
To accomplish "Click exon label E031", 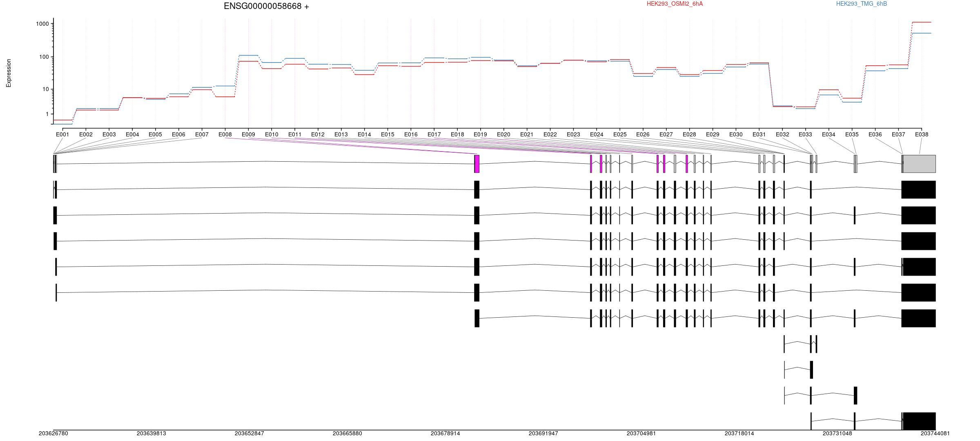I will pyautogui.click(x=759, y=134).
